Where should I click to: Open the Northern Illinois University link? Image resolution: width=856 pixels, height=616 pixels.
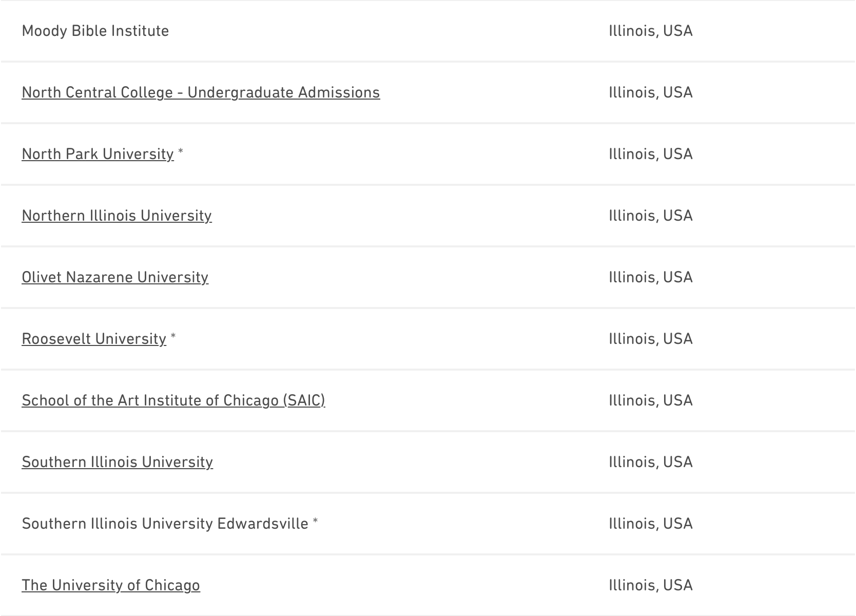(x=116, y=216)
